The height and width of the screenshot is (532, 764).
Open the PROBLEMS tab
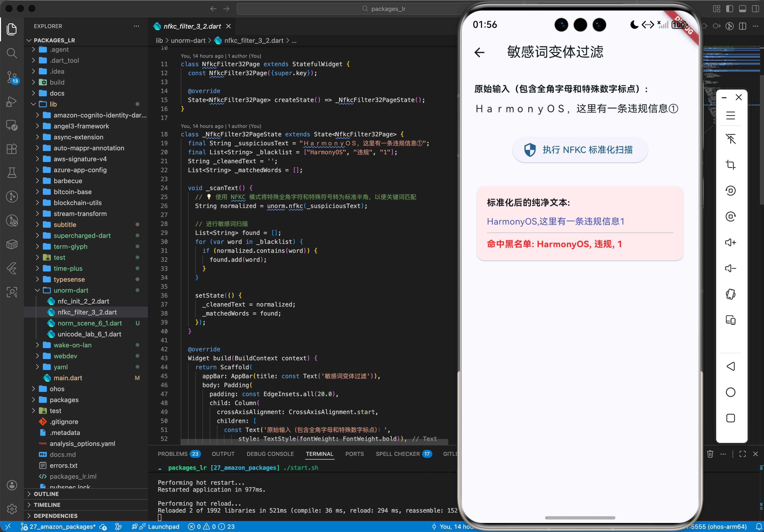(x=173, y=454)
